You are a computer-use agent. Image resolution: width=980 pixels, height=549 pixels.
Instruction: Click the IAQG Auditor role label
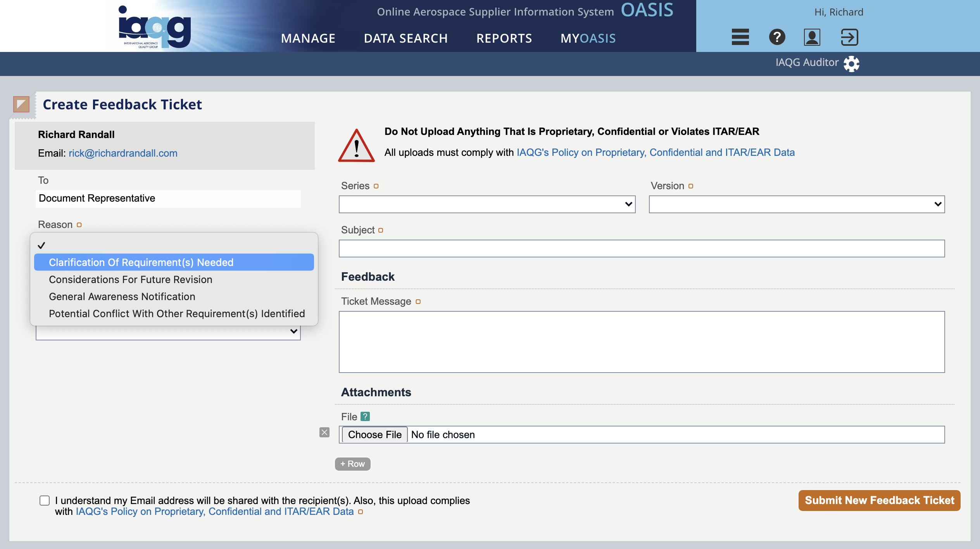coord(807,62)
